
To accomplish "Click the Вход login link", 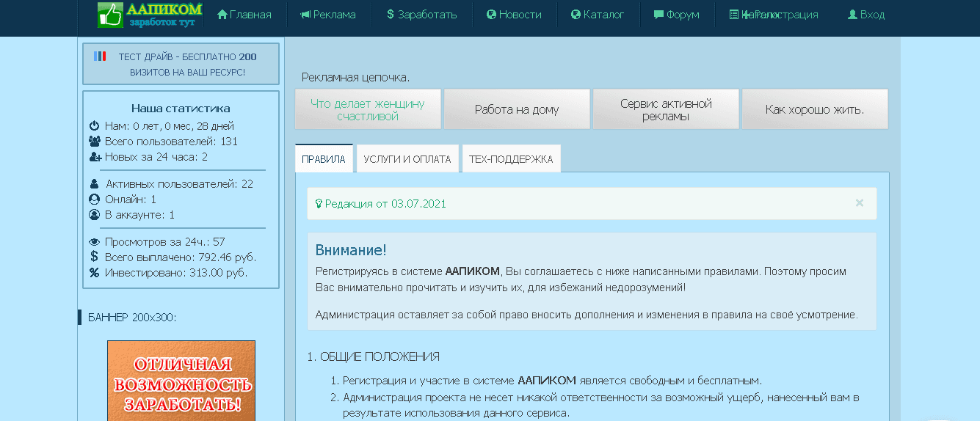I will [866, 15].
